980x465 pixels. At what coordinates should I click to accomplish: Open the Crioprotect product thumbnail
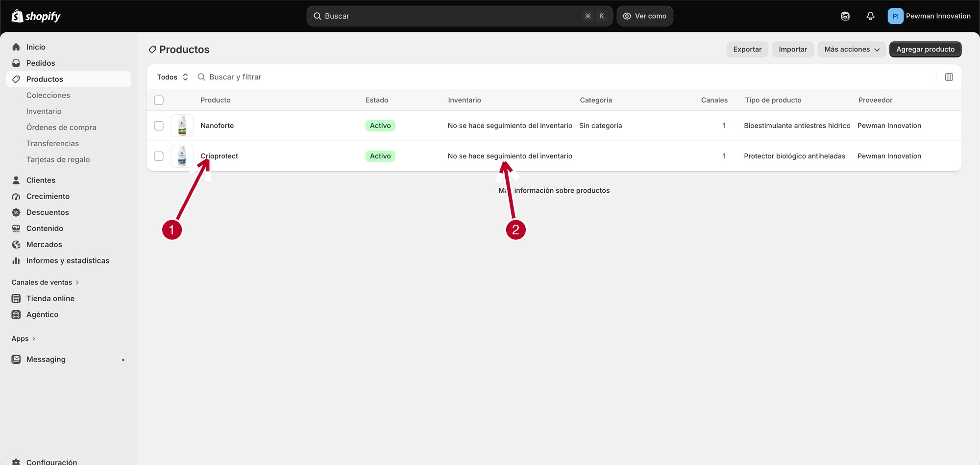(182, 156)
